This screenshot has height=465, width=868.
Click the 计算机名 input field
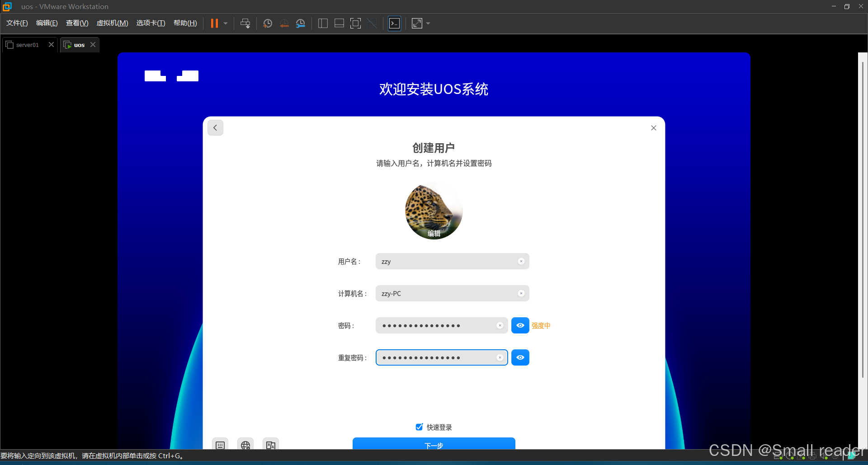coord(452,293)
